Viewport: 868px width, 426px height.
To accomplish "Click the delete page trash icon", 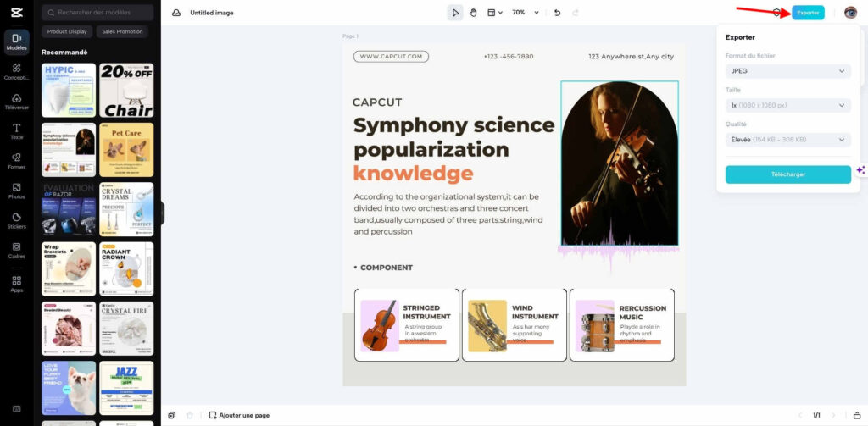I will coord(190,415).
